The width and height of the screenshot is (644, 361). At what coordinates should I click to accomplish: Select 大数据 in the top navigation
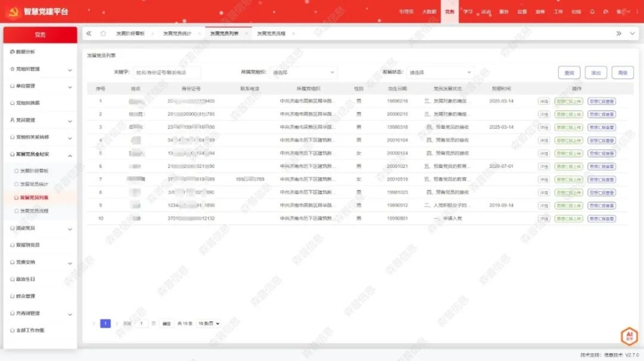(429, 12)
